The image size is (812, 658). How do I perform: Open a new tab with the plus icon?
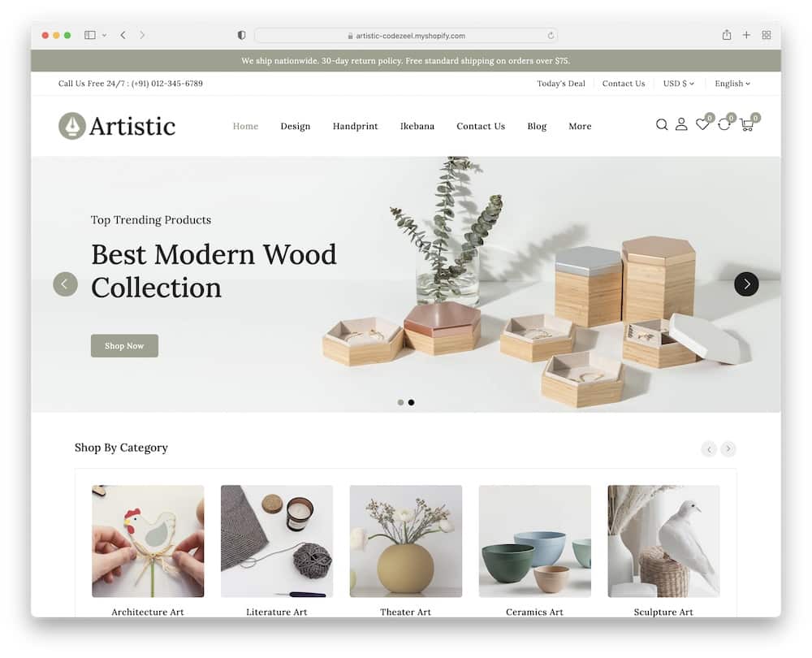pyautogui.click(x=746, y=35)
